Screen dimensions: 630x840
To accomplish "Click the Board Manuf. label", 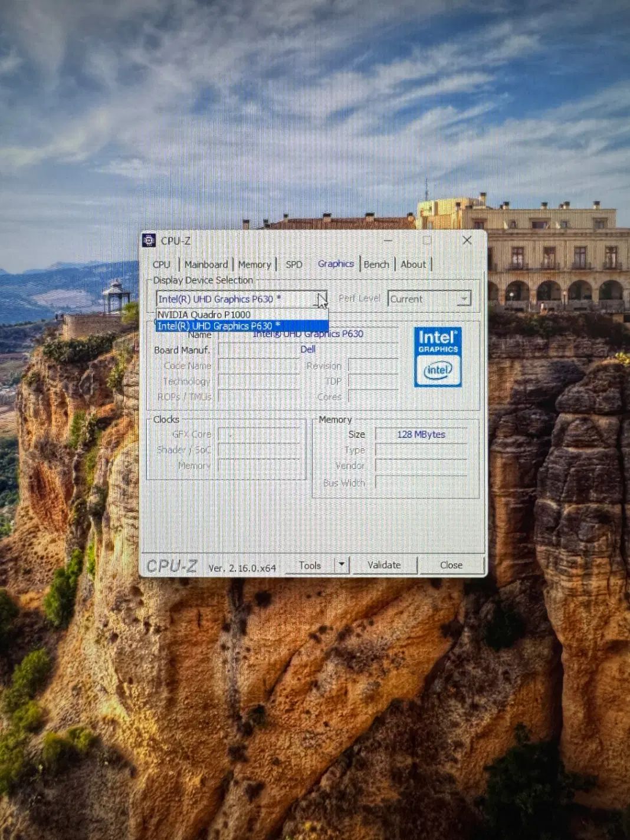I will click(x=182, y=350).
